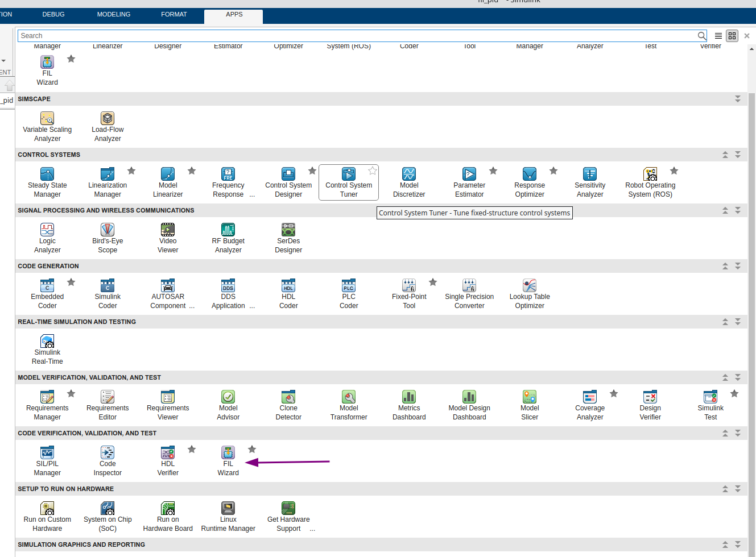Toggle favorite star for Linearization Manager
756x557 pixels.
pos(131,171)
